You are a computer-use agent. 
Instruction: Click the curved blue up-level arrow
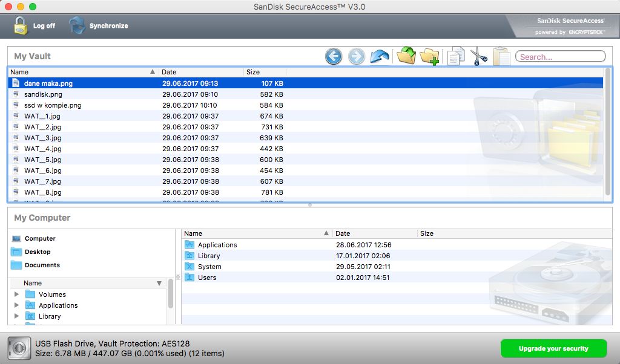(379, 56)
